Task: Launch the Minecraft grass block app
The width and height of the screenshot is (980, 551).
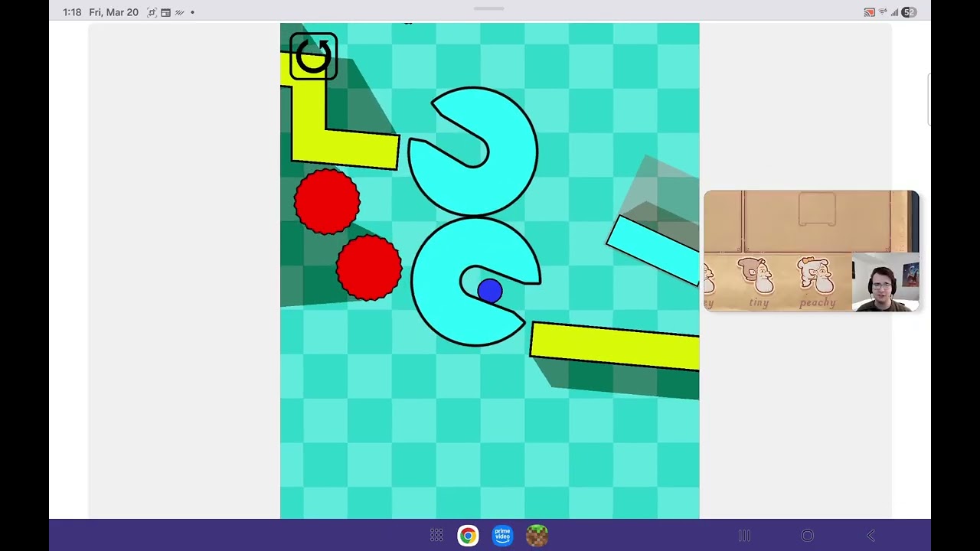Action: pos(537,536)
